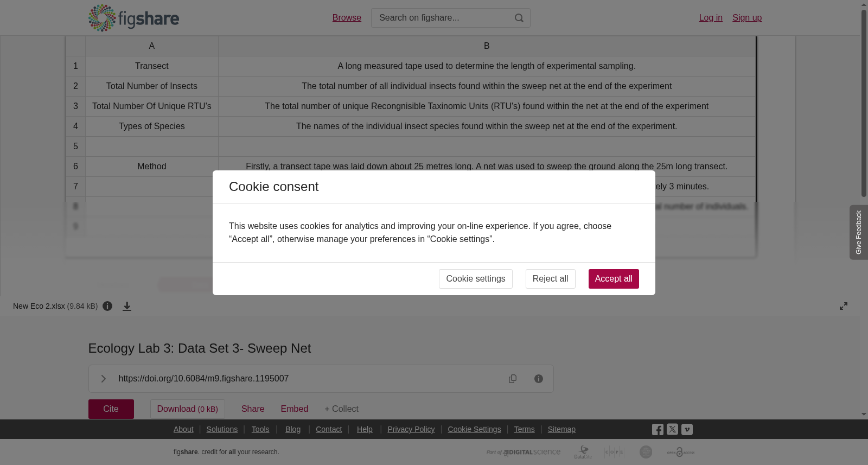The image size is (868, 465).
Task: Open Blog footer link
Action: (x=293, y=429)
